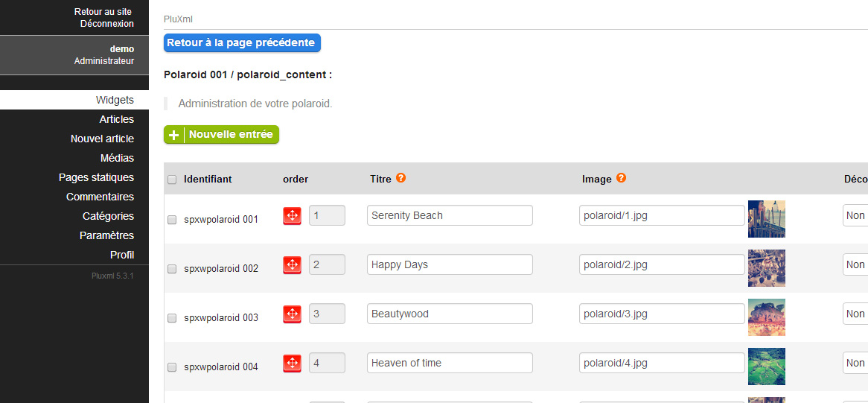Click the drag handle icon beside Beautywood
The height and width of the screenshot is (403, 868).
tap(292, 314)
